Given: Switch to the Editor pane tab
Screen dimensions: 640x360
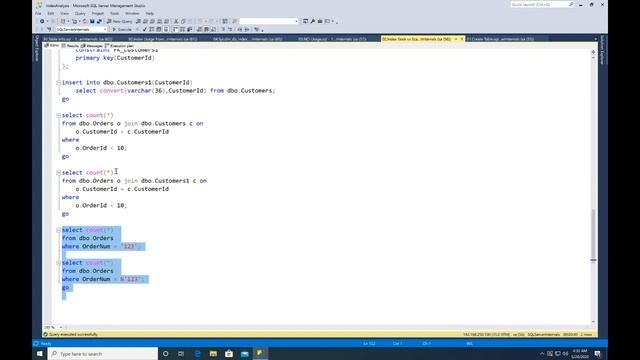Looking at the screenshot, I should (x=52, y=46).
